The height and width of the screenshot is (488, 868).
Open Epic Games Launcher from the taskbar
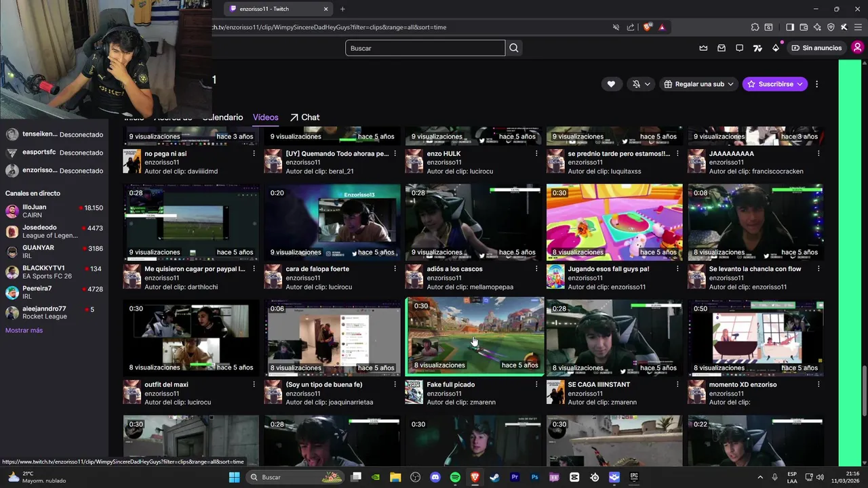[634, 477]
